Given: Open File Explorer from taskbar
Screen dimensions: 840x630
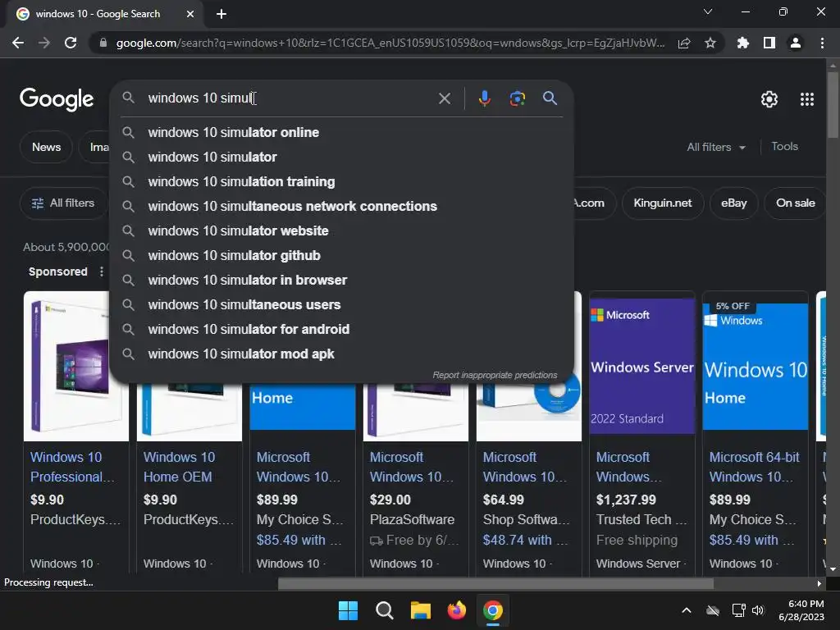Looking at the screenshot, I should [x=421, y=610].
